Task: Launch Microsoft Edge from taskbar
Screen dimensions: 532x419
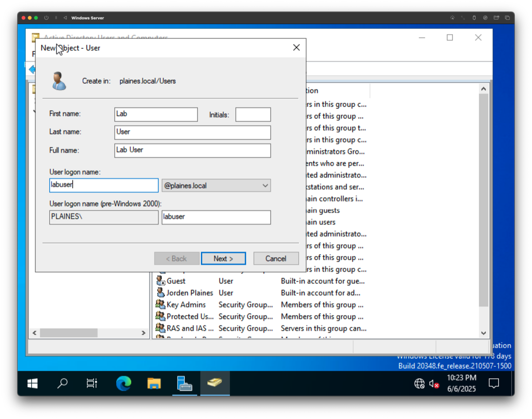Action: 124,384
